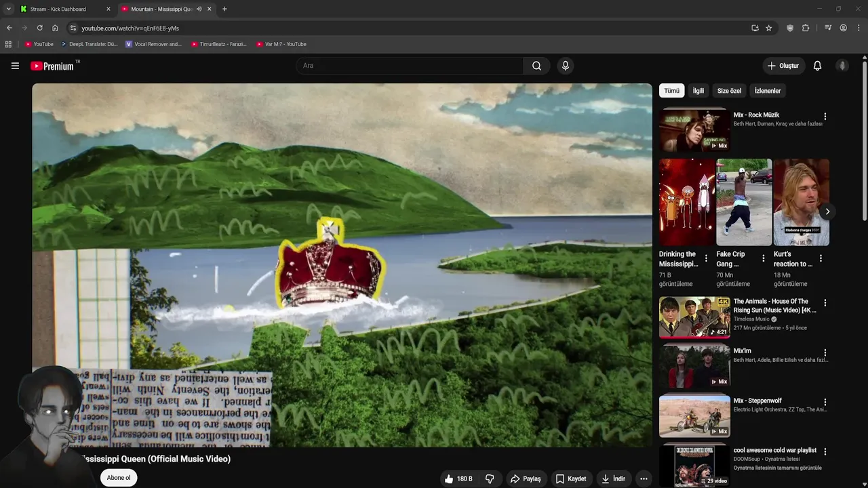Open the browser profile icon

click(x=843, y=28)
